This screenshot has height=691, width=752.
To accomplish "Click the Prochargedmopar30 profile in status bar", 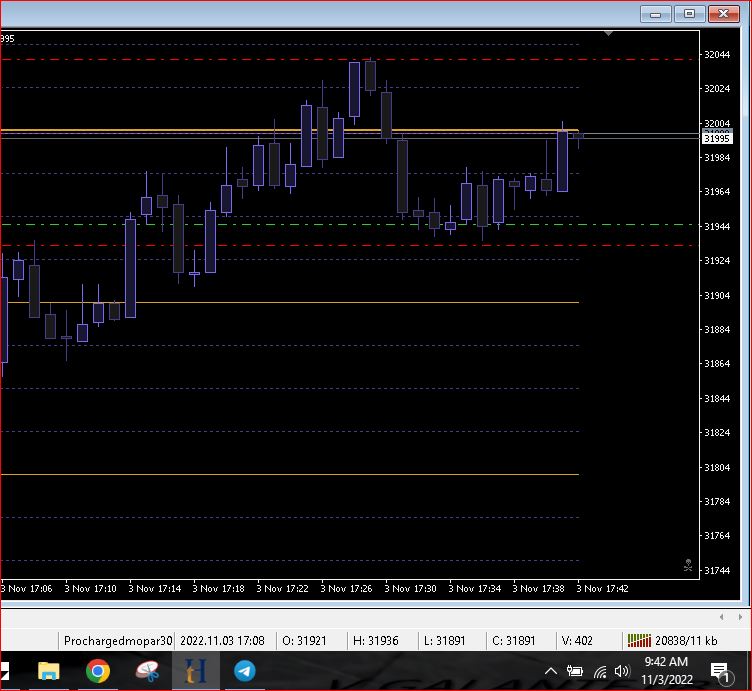I will 118,640.
